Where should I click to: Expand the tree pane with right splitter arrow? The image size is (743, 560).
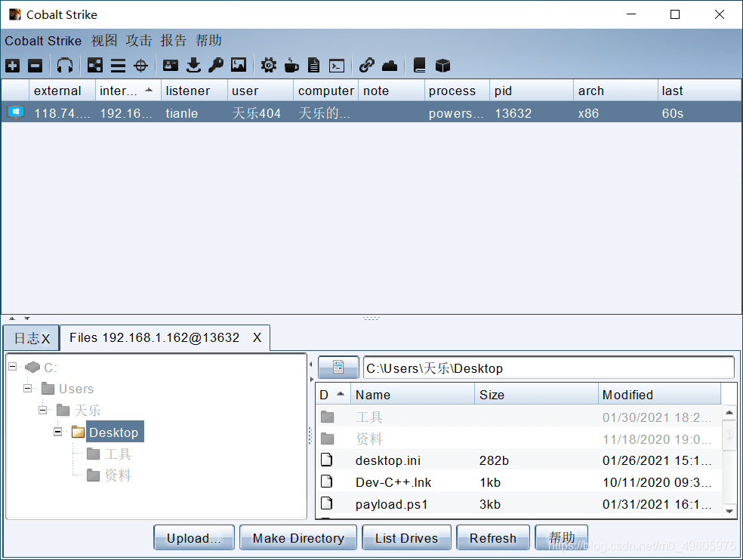point(311,379)
